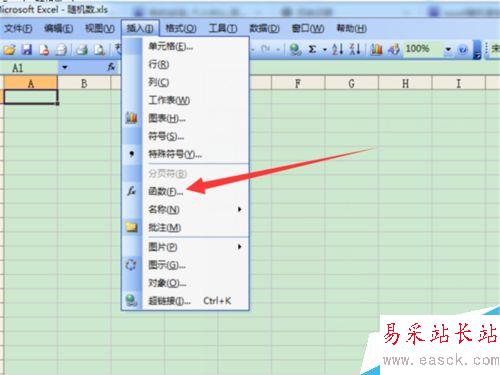Click the Chart Wizard toolbar icon
This screenshot has height=375, width=500.
click(x=376, y=50)
